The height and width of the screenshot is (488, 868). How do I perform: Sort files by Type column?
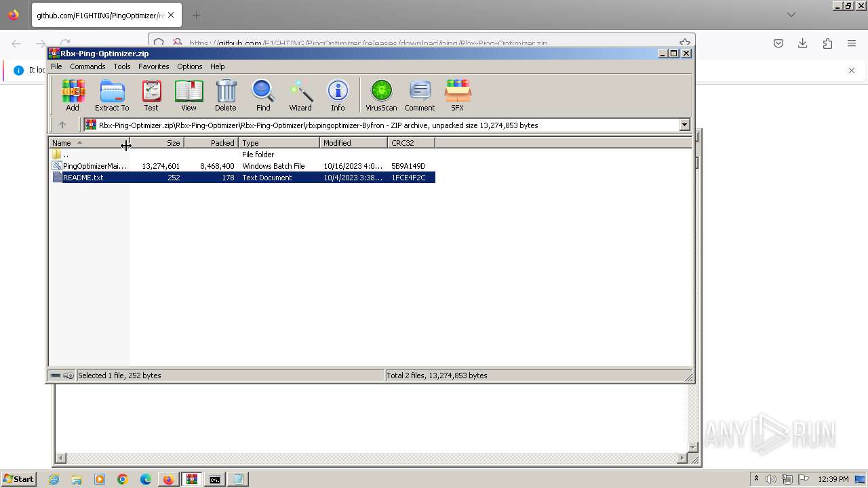(x=279, y=143)
